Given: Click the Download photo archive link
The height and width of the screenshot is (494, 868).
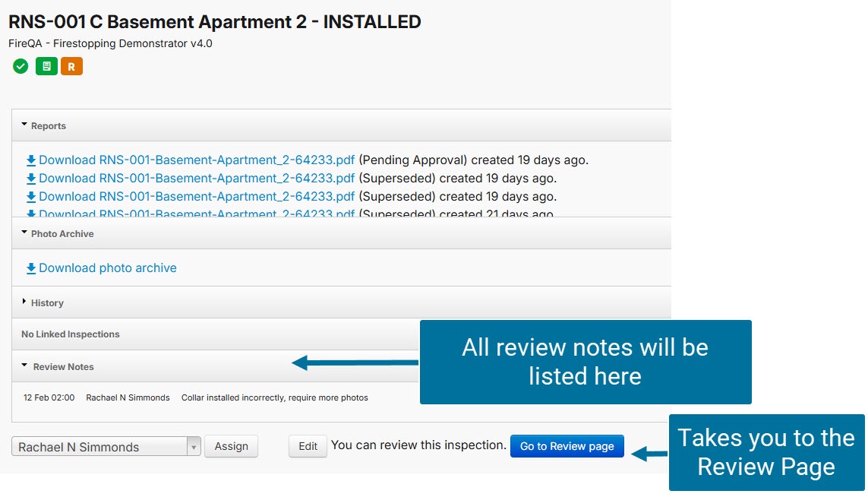Looking at the screenshot, I should click(x=108, y=268).
